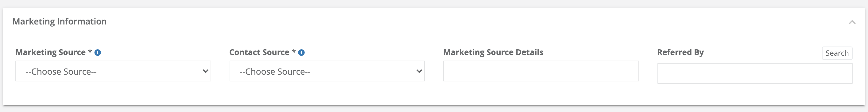Click the info icon beside Contact Source
Viewport: 868px width, 112px height.
pos(302,52)
